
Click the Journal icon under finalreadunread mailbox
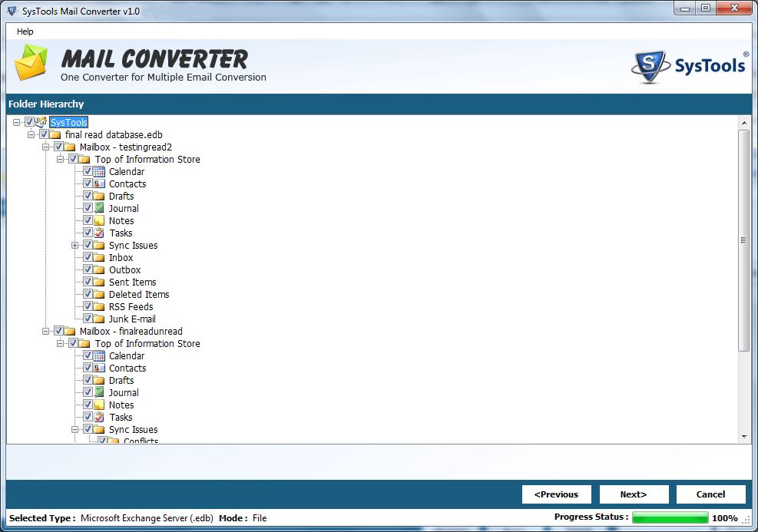click(x=99, y=392)
